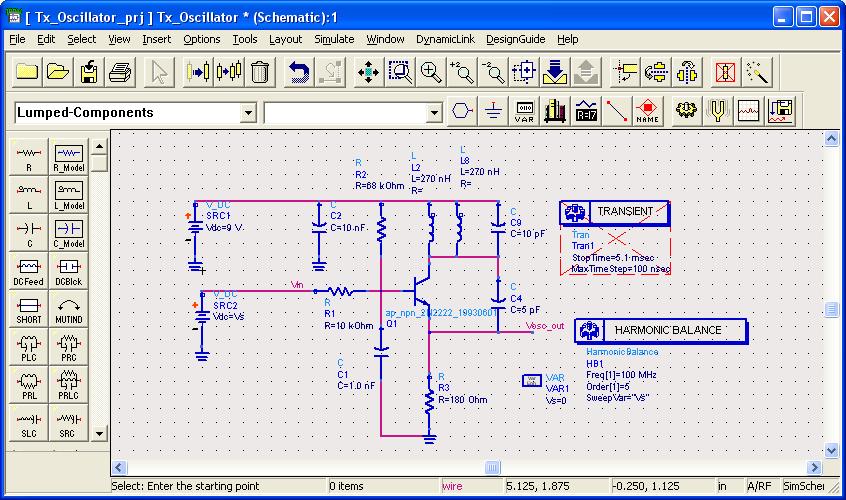
Task: Deactivate component using the red crossed-box icon
Action: click(725, 72)
